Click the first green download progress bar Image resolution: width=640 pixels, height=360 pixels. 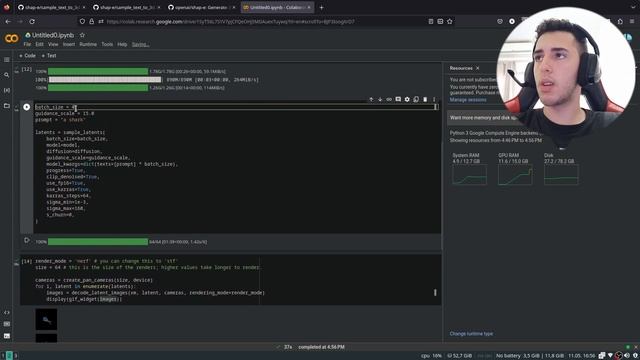[x=98, y=71]
